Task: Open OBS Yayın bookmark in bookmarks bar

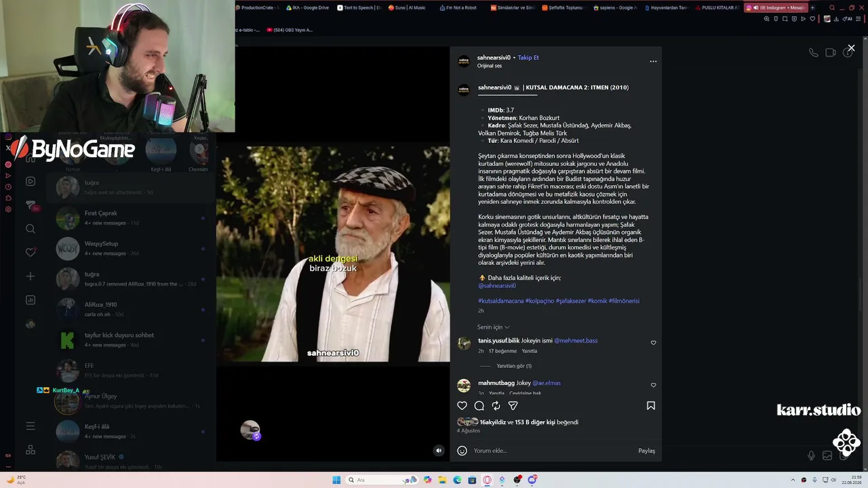Action: coord(290,30)
